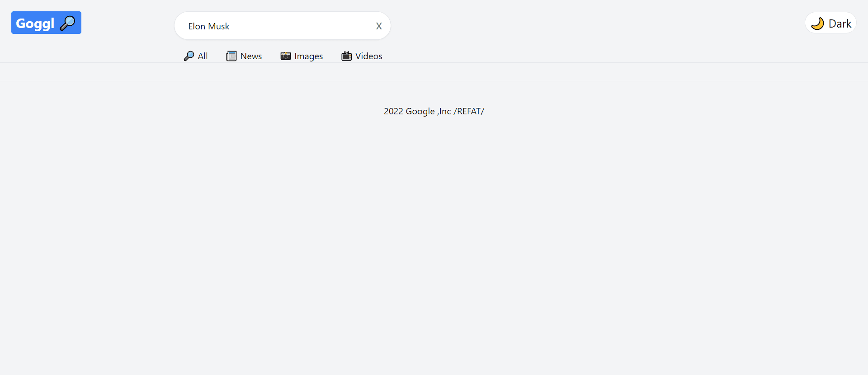Toggle Dark mode
The height and width of the screenshot is (375, 868).
tap(831, 23)
